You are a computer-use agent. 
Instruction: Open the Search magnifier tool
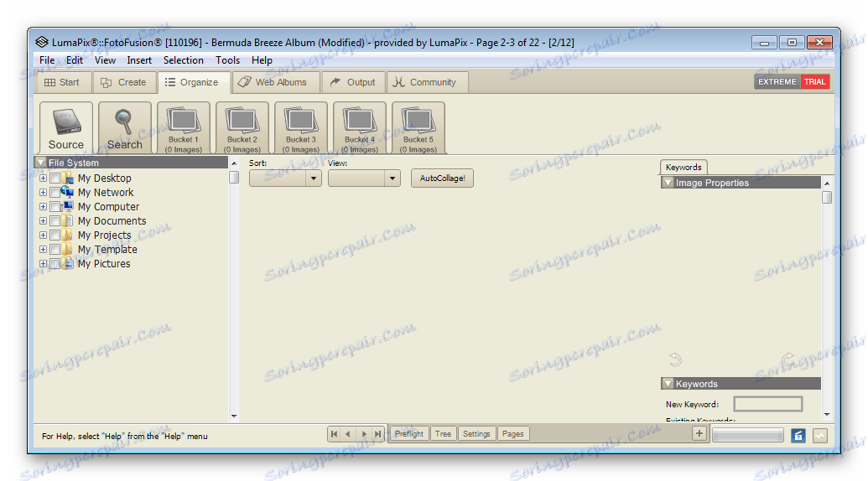tap(125, 127)
